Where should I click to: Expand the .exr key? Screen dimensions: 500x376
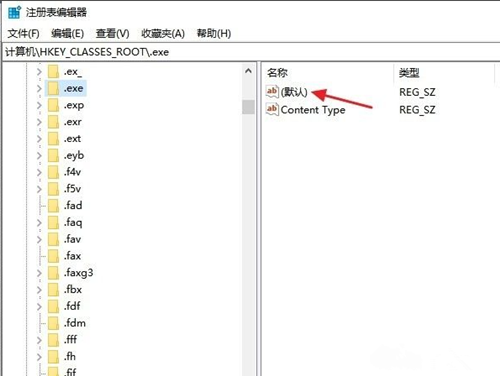(39, 122)
